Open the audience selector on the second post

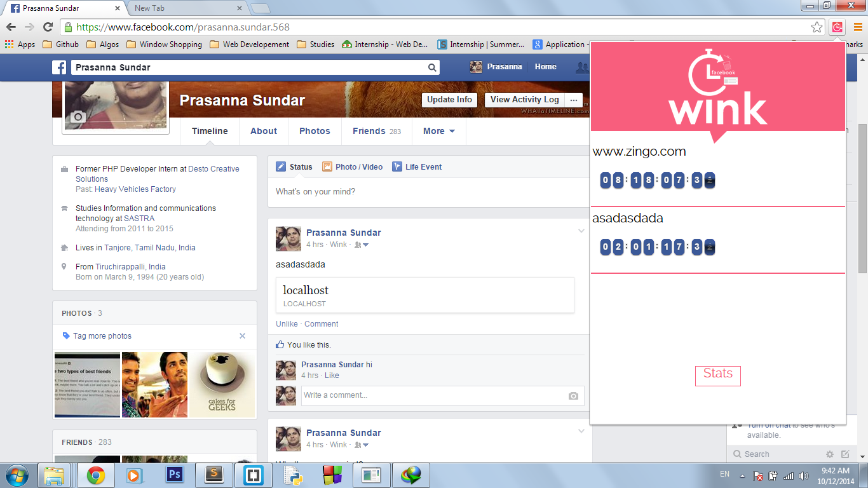[x=362, y=445]
